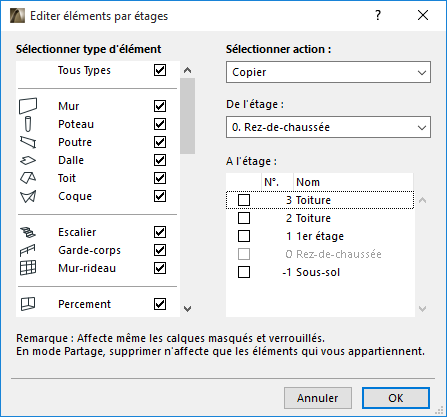This screenshot has height=417, width=447.
Task: Uncheck the Escalier checkbox
Action: coord(160,232)
